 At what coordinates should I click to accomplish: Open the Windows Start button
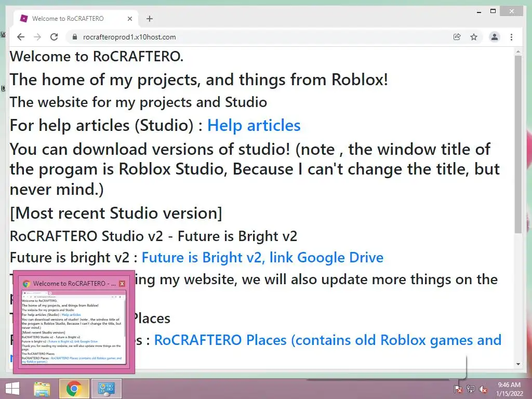pos(12,389)
